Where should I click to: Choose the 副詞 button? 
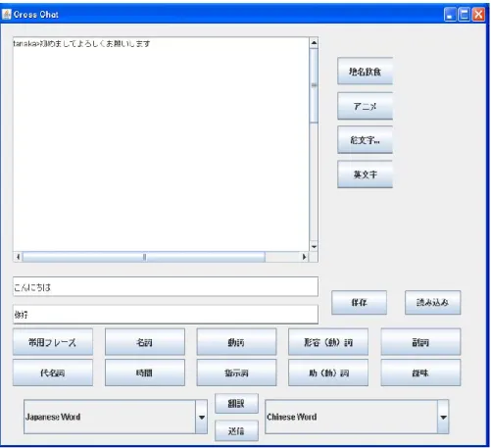[420, 342]
